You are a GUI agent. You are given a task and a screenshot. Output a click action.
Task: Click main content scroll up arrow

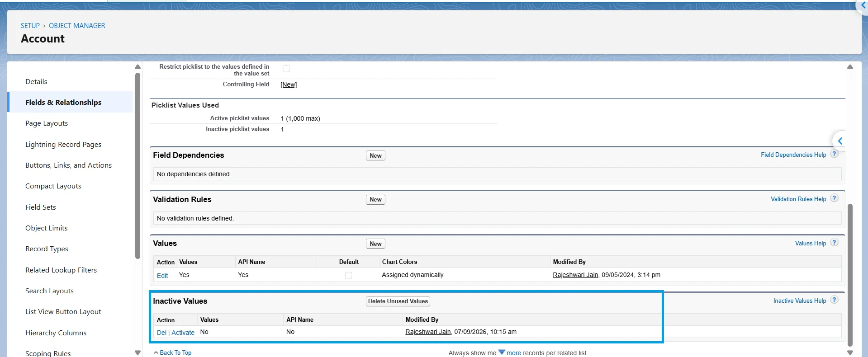click(x=850, y=67)
